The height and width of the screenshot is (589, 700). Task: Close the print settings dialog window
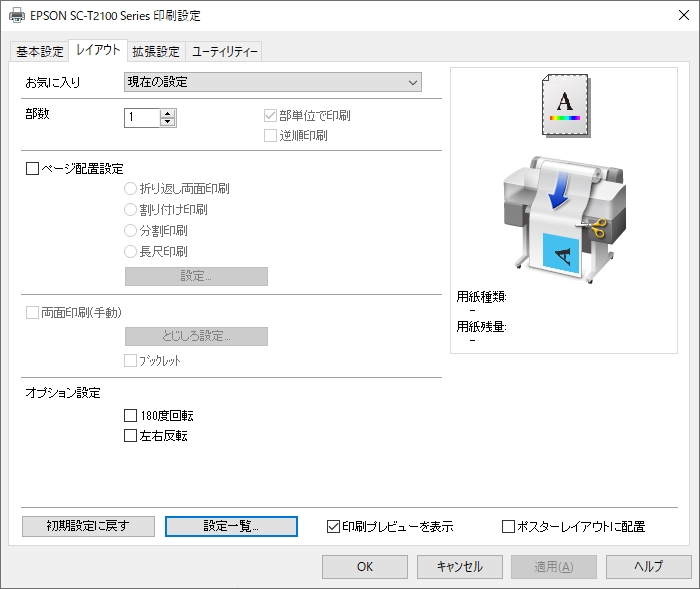683,15
